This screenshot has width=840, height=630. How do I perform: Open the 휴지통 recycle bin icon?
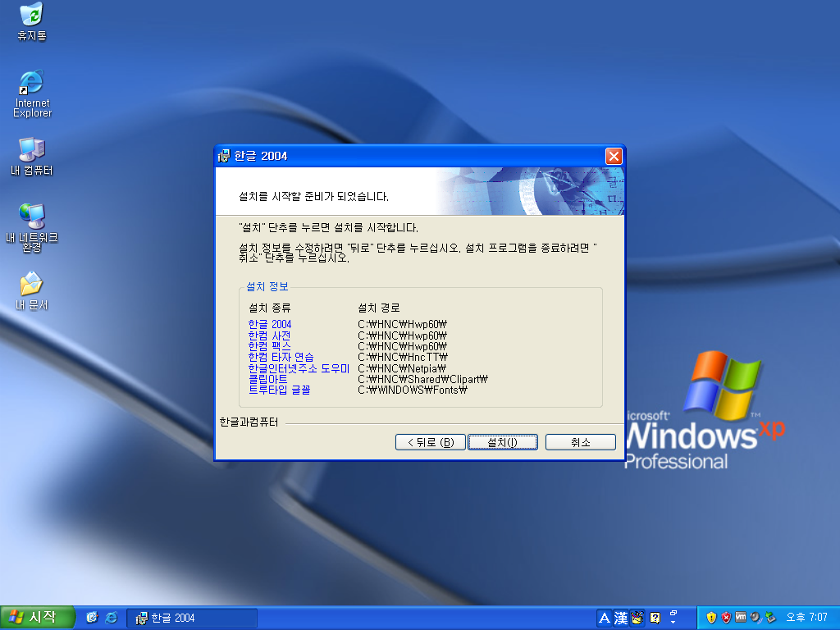click(x=32, y=21)
